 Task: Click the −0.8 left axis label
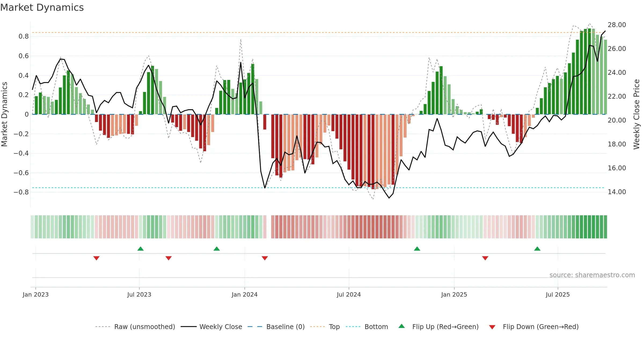(x=21, y=192)
